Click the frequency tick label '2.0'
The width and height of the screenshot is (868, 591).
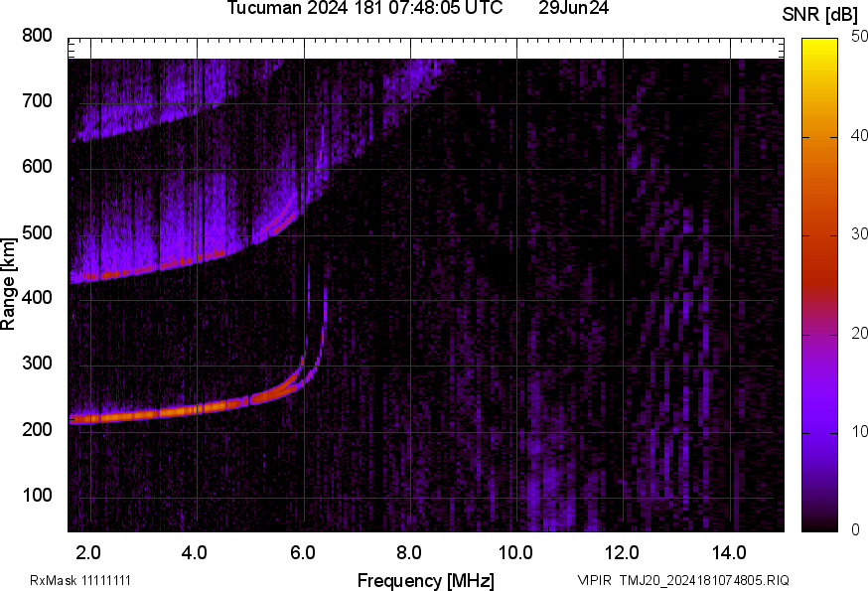point(88,552)
